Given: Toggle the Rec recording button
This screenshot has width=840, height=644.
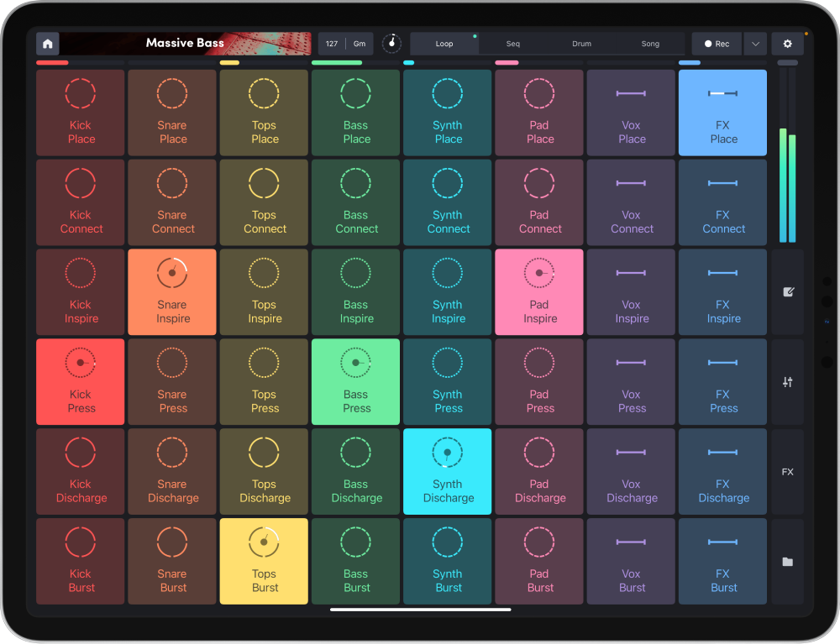Looking at the screenshot, I should (x=716, y=43).
